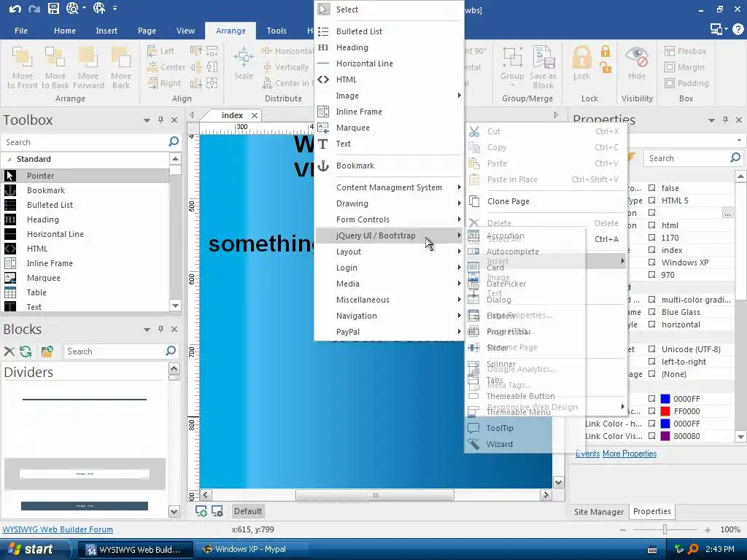Switch to Site Manager tab
This screenshot has width=747, height=560.
coord(598,511)
